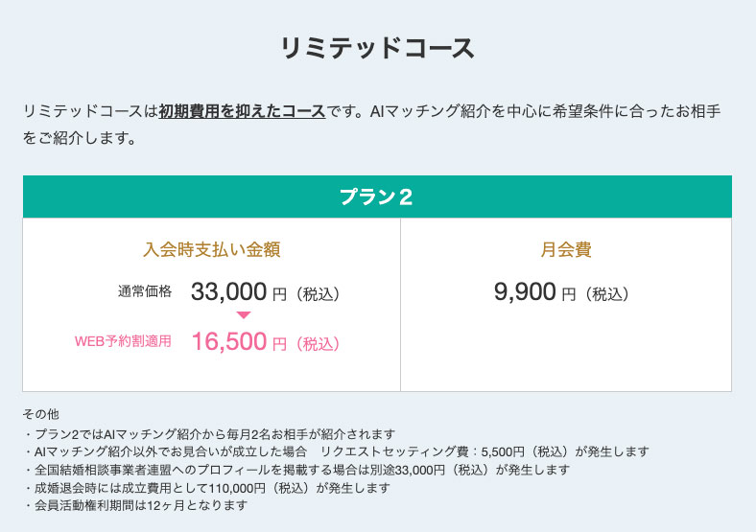
Task: Click the 通常価格 label
Action: [x=145, y=291]
